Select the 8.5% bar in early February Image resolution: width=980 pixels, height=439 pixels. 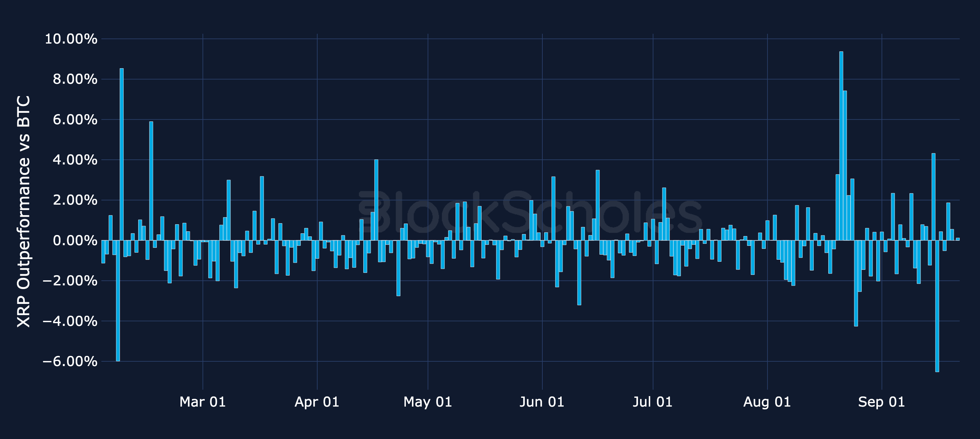pyautogui.click(x=122, y=154)
